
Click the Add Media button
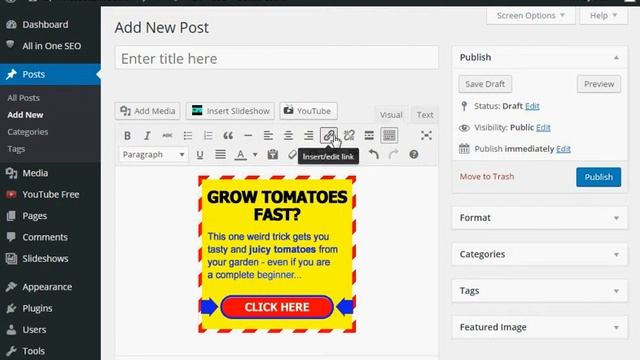(x=148, y=111)
